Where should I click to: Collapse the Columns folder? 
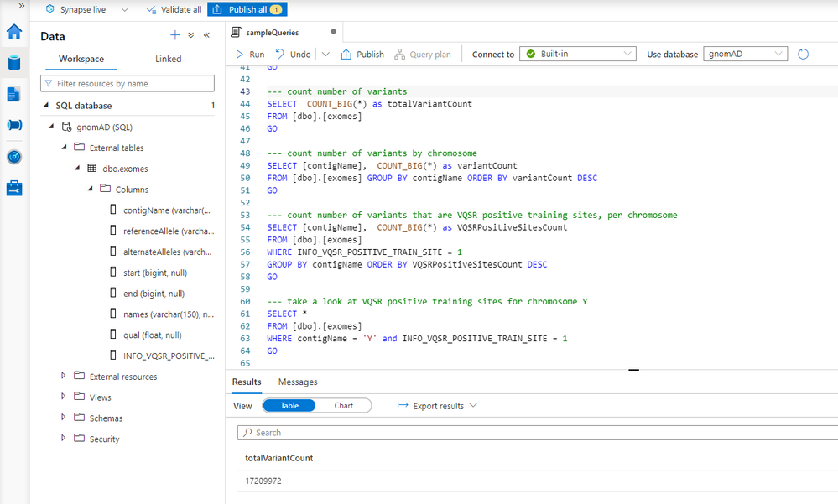pos(91,189)
